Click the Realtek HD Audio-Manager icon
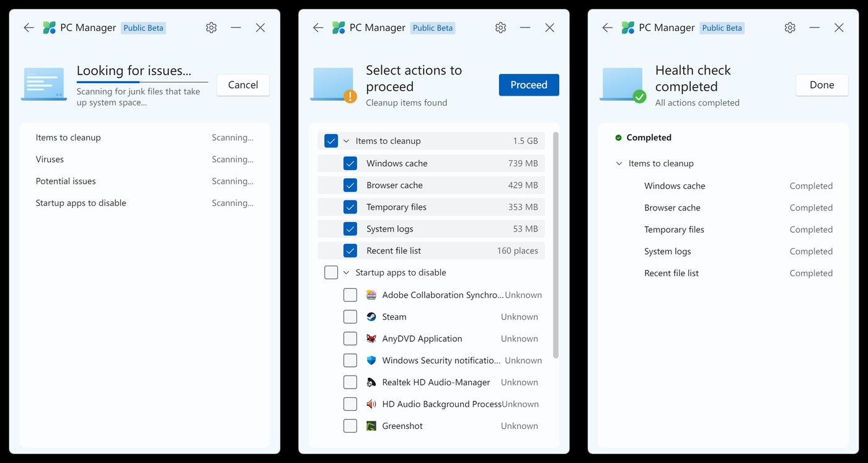This screenshot has width=868, height=463. 371,382
